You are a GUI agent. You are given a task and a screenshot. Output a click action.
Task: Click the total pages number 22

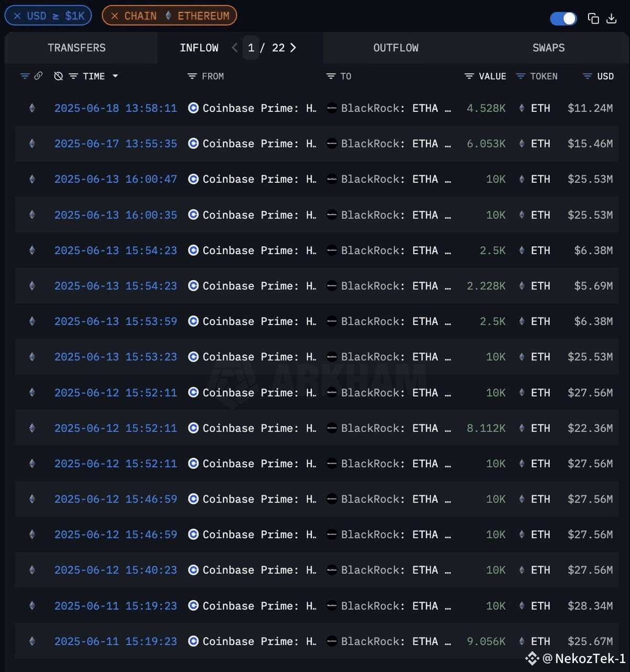pyautogui.click(x=278, y=48)
